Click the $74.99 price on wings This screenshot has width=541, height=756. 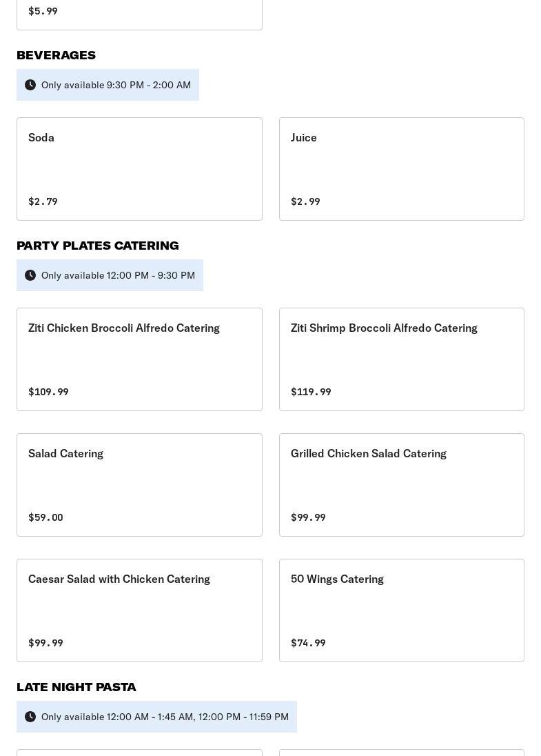[308, 643]
